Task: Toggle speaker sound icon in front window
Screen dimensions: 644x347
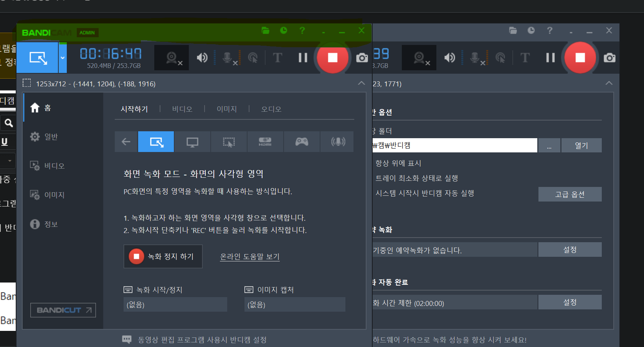Action: 202,58
